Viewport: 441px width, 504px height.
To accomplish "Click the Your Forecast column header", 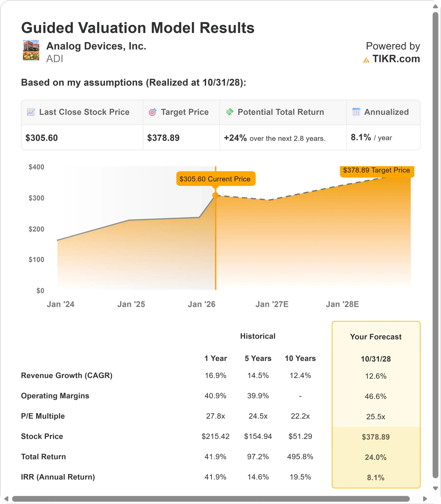I will (376, 337).
